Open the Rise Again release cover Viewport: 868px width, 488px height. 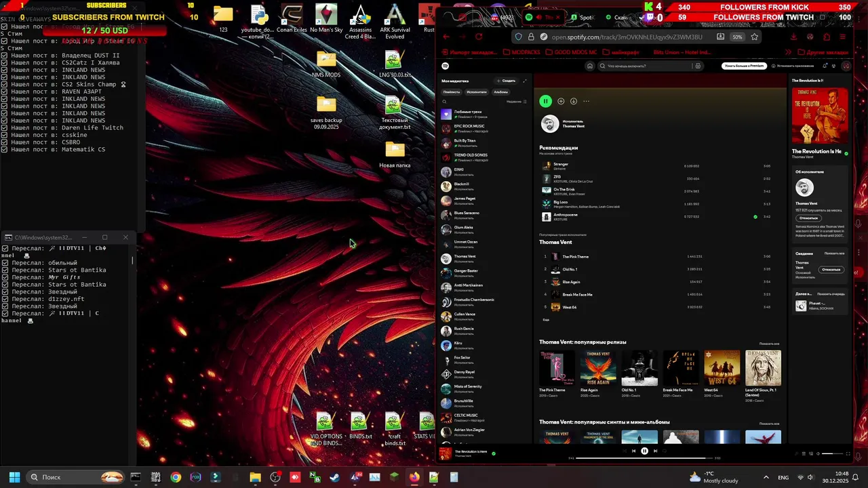pos(598,368)
